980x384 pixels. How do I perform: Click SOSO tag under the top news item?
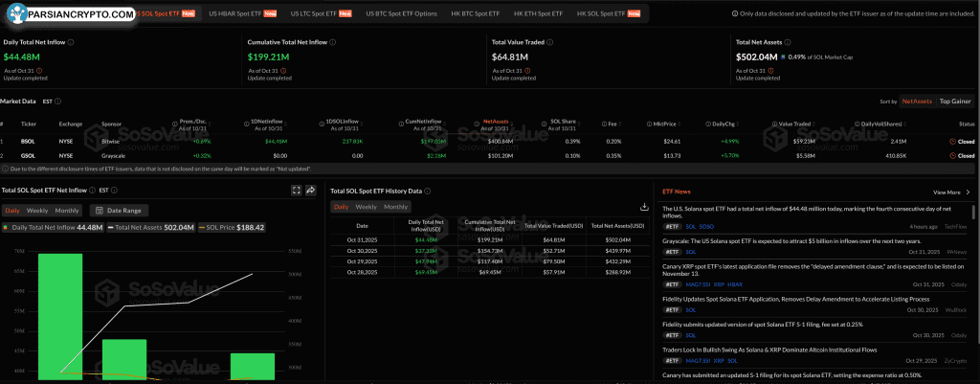(706, 226)
